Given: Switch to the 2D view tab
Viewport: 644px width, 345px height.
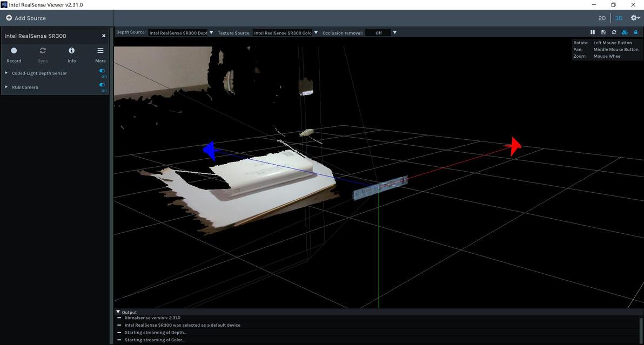Looking at the screenshot, I should (x=602, y=18).
